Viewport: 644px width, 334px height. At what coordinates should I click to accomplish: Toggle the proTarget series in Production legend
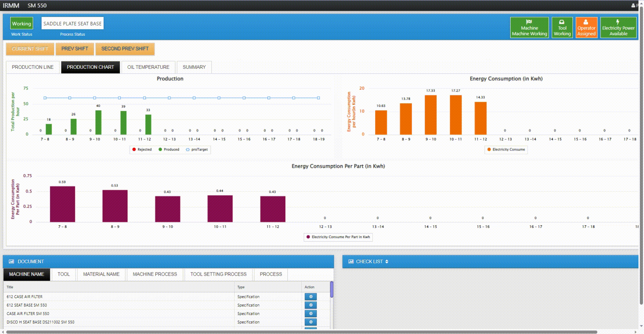[188, 150]
